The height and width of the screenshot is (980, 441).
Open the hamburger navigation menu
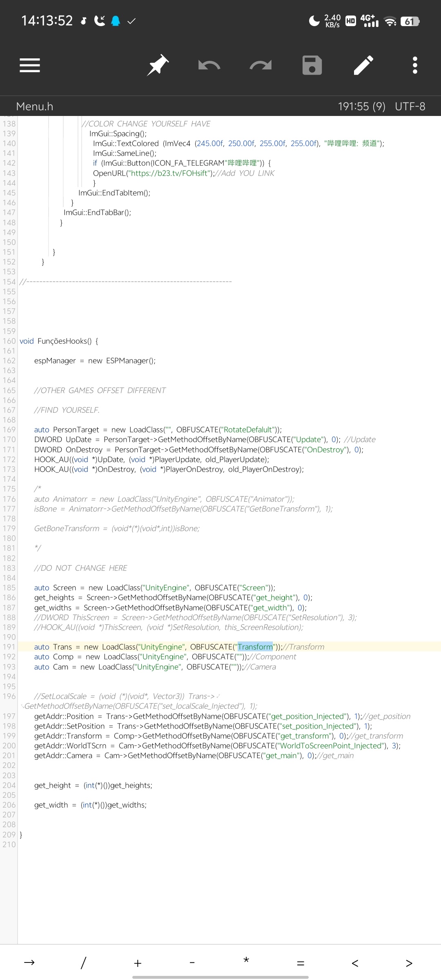(x=30, y=65)
